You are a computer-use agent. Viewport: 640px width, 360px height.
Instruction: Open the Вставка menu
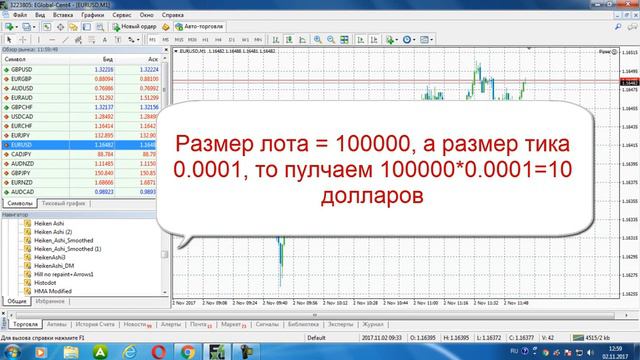tap(63, 15)
